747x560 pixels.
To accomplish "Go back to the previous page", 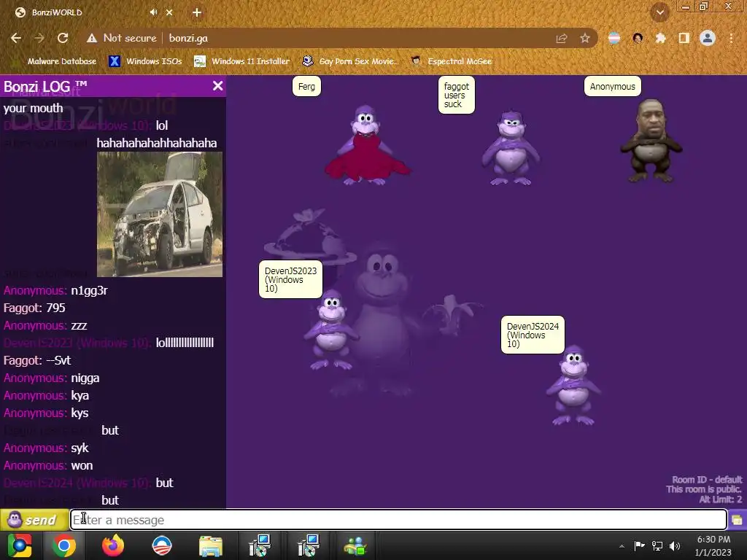I will [16, 38].
